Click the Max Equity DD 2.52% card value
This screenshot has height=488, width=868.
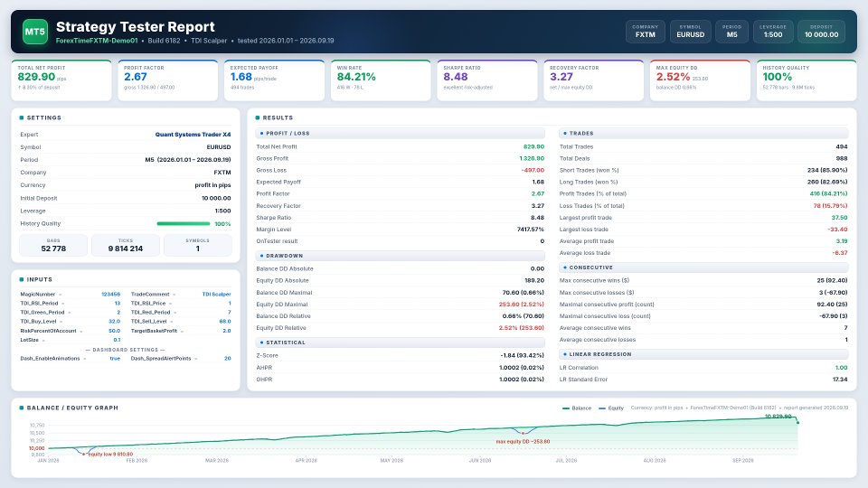tap(673, 77)
